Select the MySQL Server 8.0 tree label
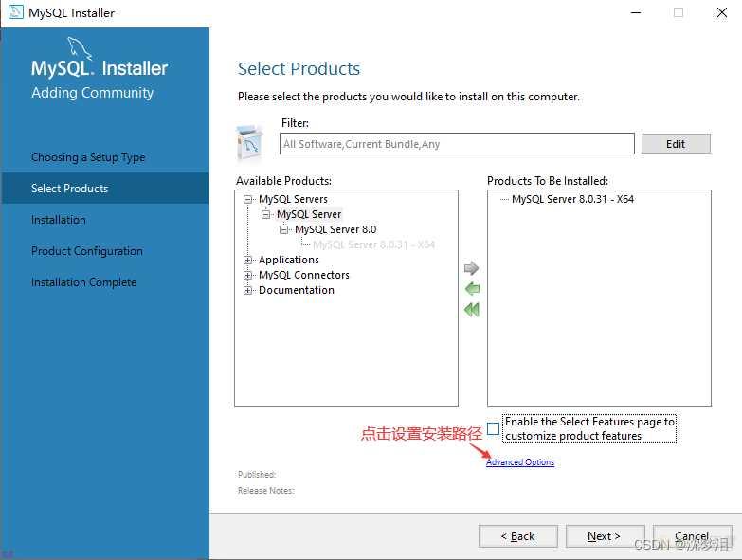This screenshot has height=560, width=742. point(335,229)
